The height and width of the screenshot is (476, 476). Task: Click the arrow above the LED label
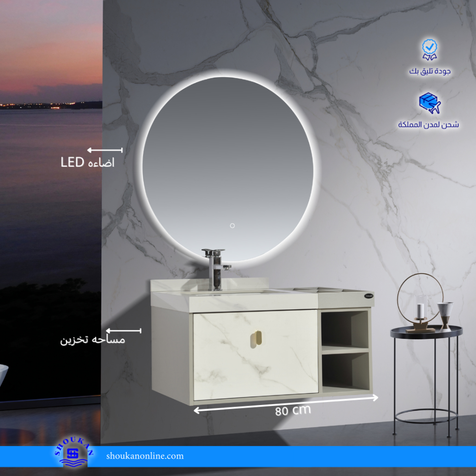coord(105,150)
